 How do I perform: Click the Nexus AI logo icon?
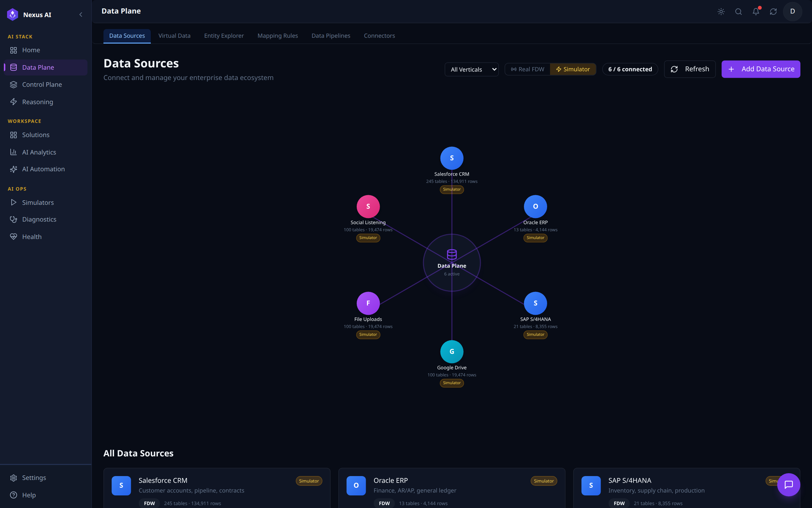point(13,15)
